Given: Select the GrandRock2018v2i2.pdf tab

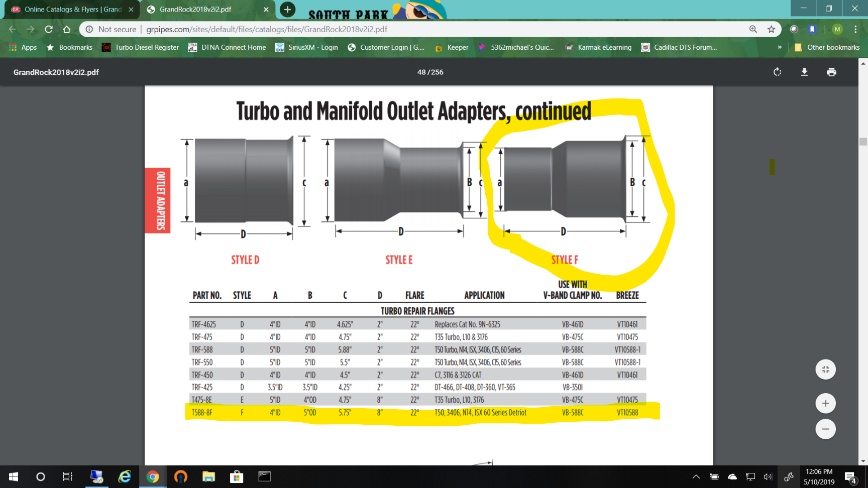Looking at the screenshot, I should 208,9.
